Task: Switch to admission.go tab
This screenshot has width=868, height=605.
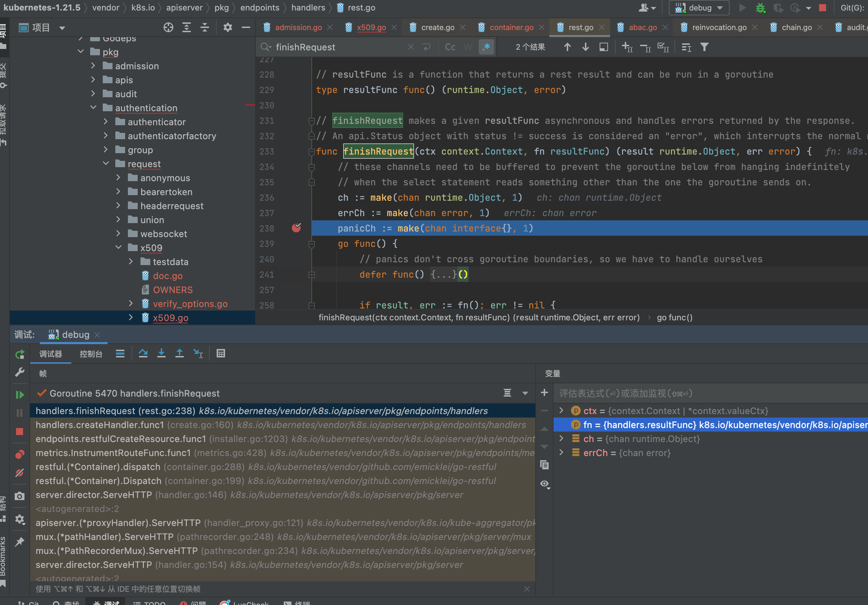Action: click(x=298, y=27)
